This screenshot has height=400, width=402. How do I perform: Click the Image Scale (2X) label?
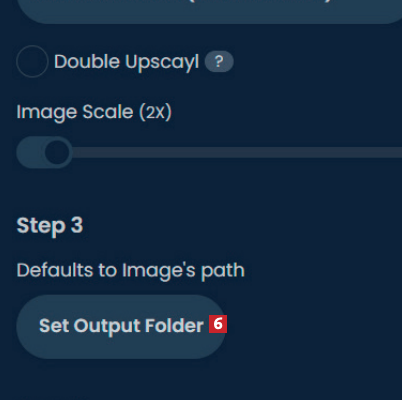[x=94, y=112]
